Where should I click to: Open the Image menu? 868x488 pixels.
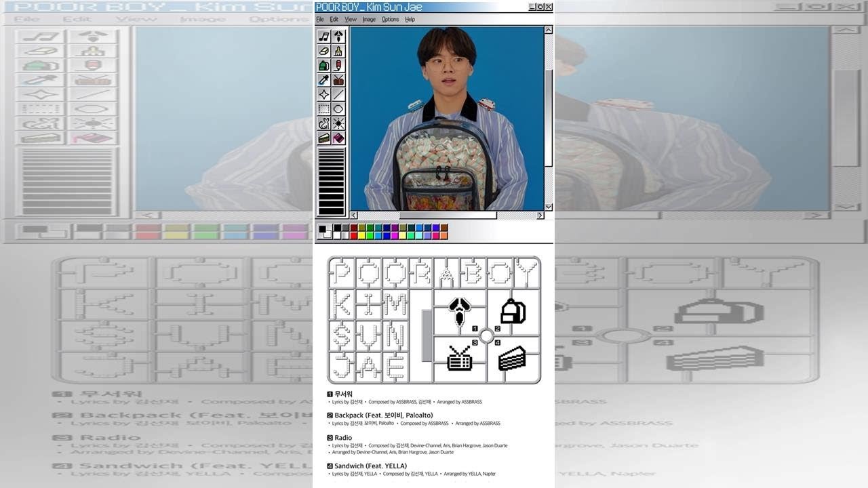369,20
